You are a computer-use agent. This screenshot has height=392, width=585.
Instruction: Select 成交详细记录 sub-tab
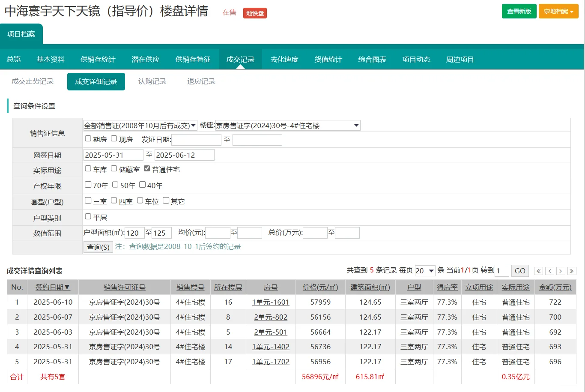pos(96,81)
